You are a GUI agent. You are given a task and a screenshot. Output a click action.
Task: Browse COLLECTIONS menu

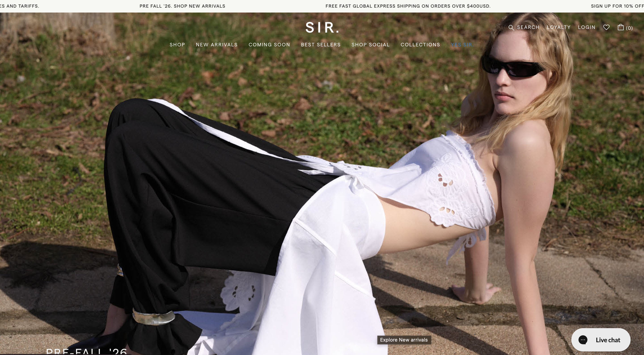pos(420,45)
